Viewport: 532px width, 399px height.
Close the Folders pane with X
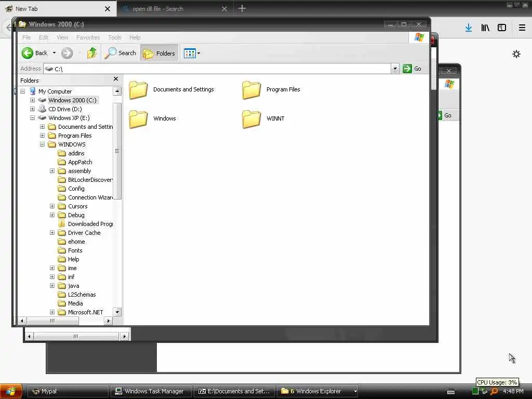click(116, 79)
